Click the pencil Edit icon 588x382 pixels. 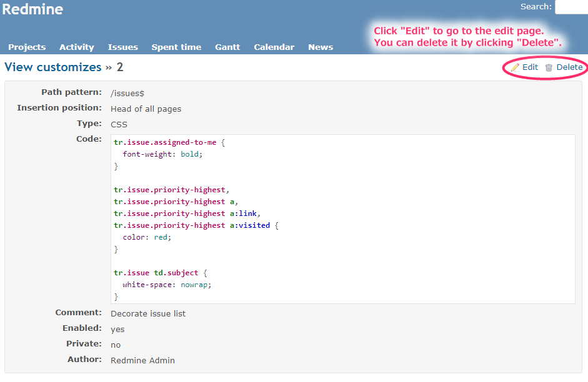point(516,67)
